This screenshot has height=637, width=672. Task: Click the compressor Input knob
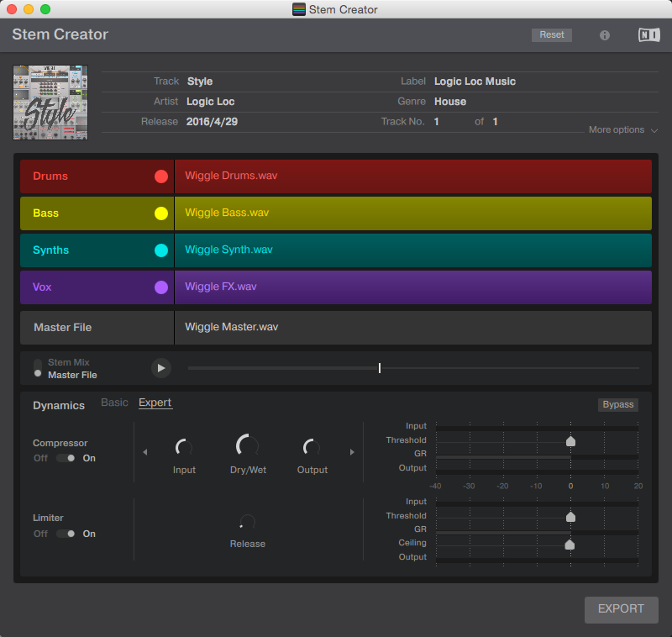pos(184,448)
